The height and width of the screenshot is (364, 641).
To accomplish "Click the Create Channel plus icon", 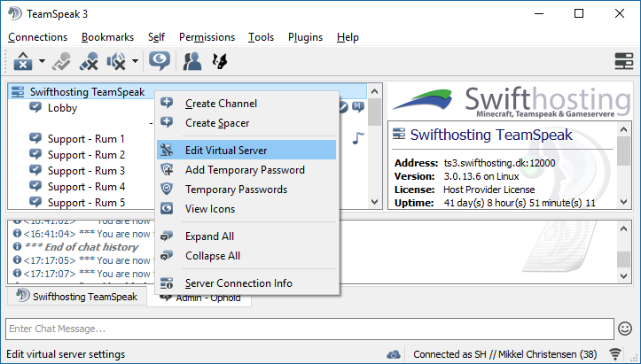I will pyautogui.click(x=167, y=103).
